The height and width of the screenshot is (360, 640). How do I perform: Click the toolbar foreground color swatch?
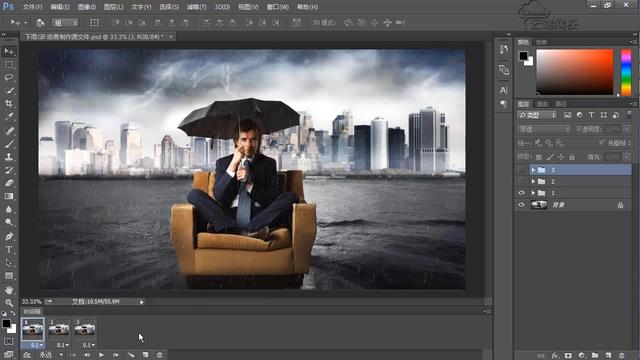pyautogui.click(x=6, y=324)
